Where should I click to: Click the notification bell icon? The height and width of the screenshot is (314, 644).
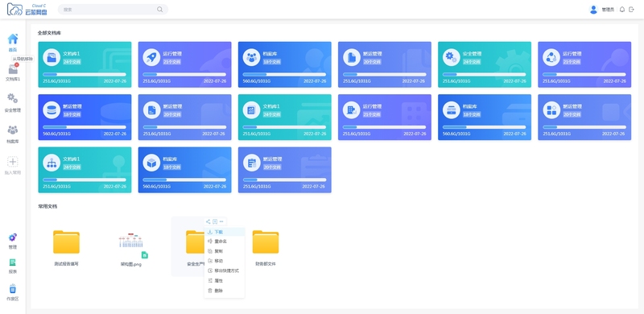[622, 10]
